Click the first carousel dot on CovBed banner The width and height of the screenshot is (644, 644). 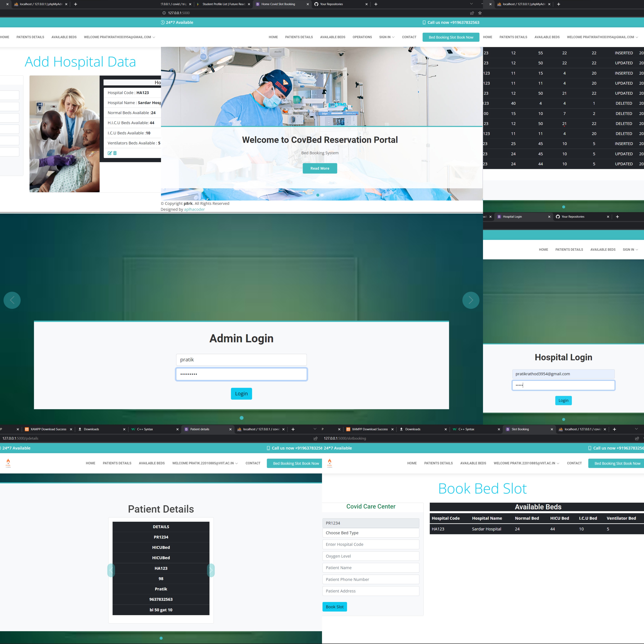tap(318, 195)
